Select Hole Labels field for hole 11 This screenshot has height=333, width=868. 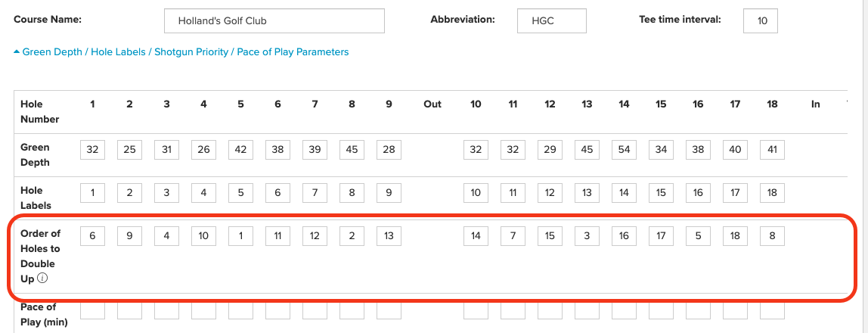tap(513, 193)
